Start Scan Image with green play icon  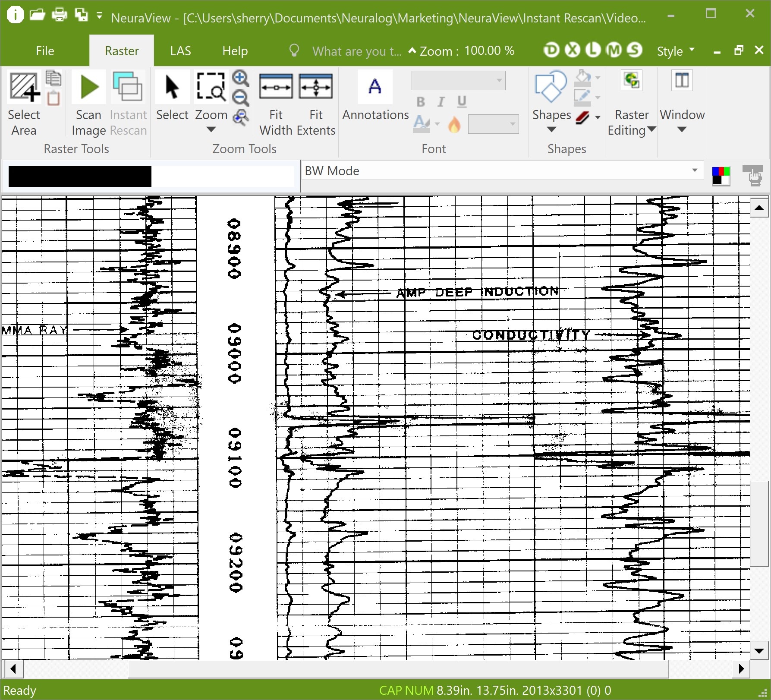coord(89,87)
